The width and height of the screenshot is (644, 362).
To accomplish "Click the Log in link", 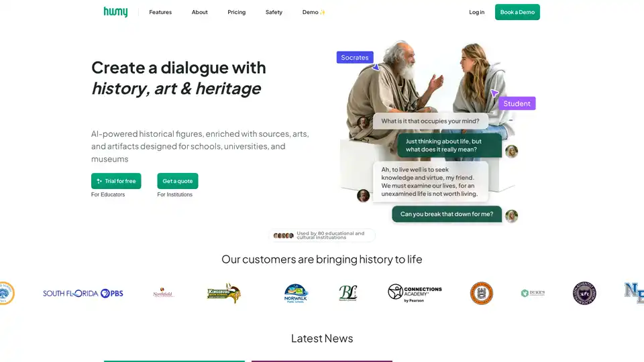I will click(x=476, y=12).
